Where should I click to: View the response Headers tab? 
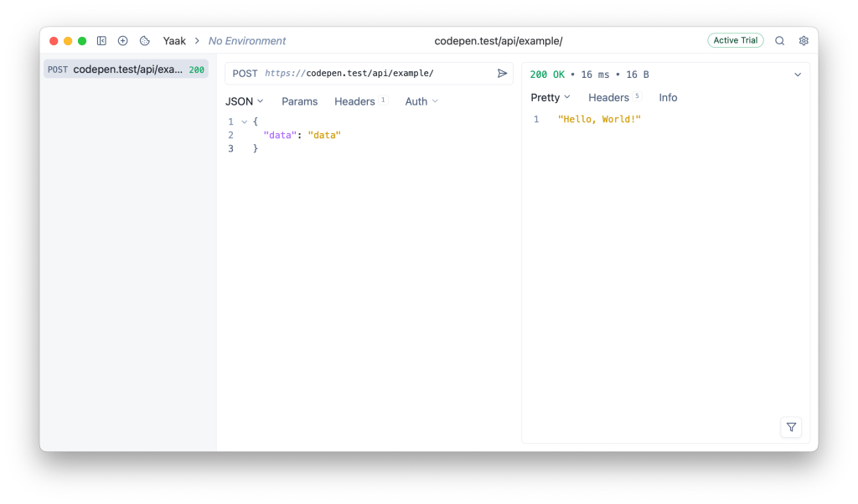pos(609,97)
